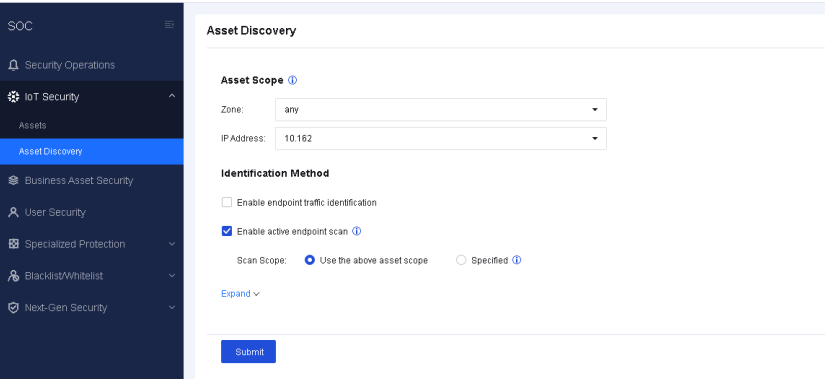Select Asset Discovery in sidebar

point(92,152)
